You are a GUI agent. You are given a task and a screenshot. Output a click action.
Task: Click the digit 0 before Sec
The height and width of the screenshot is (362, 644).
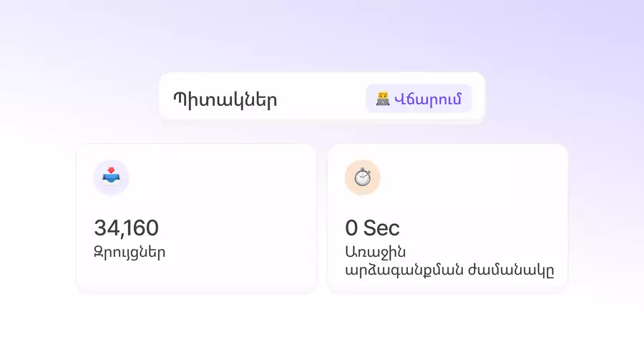(x=351, y=228)
